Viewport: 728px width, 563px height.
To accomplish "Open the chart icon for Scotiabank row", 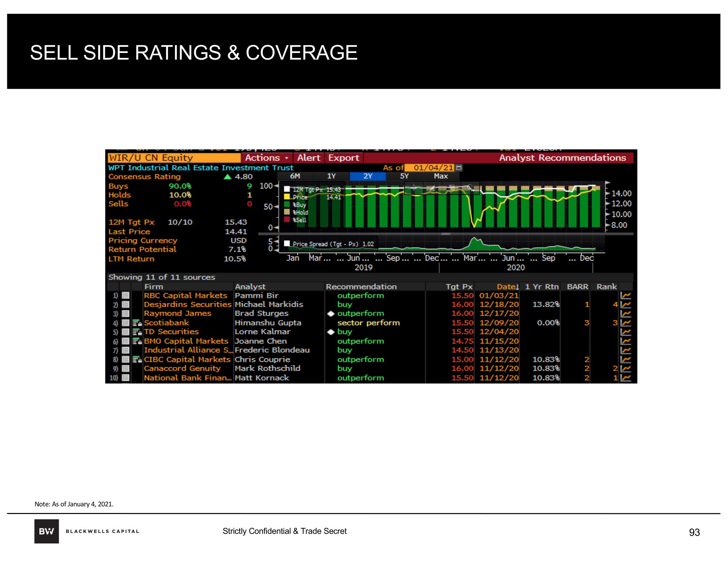I will [x=626, y=323].
